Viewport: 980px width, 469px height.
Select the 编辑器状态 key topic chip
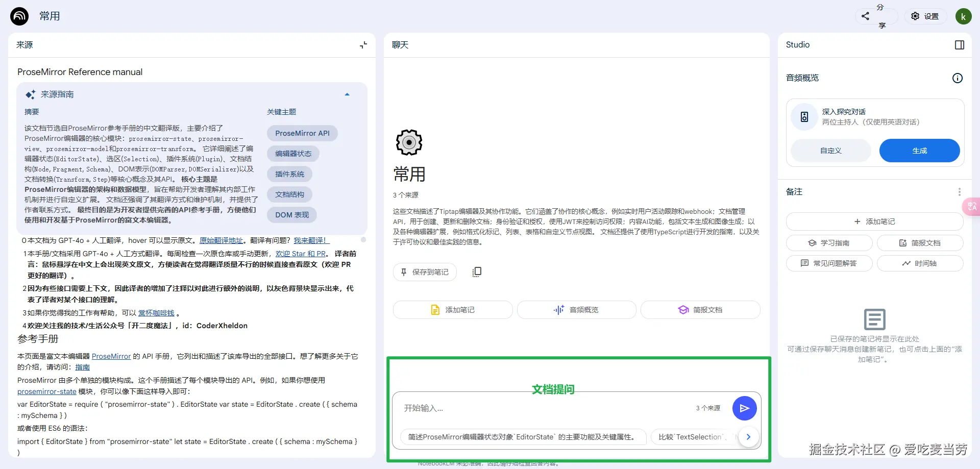[x=293, y=154]
